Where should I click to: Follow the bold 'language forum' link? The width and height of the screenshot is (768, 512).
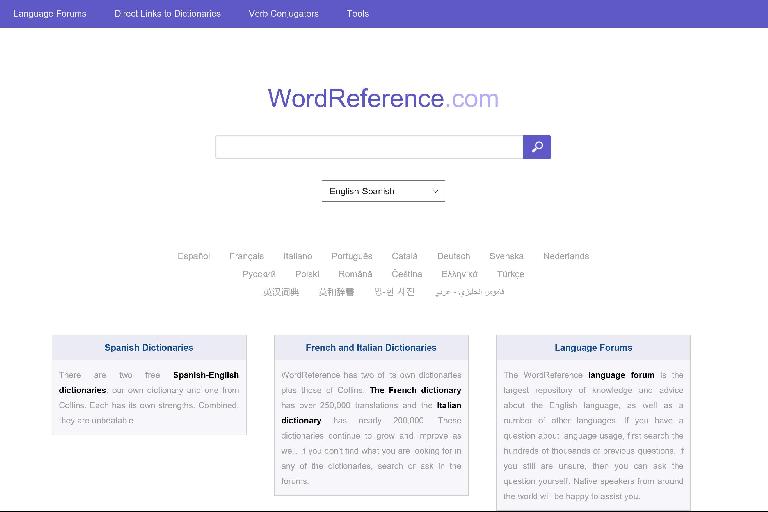click(x=621, y=375)
